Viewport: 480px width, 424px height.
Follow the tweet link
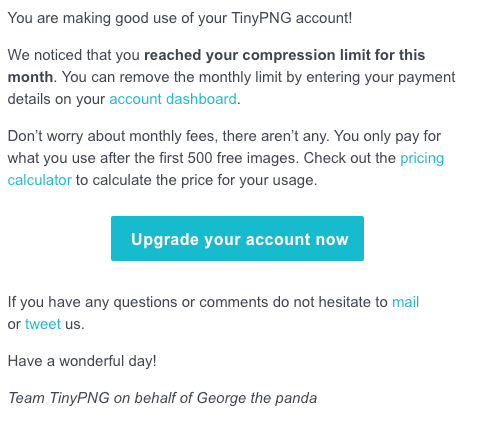pos(43,324)
